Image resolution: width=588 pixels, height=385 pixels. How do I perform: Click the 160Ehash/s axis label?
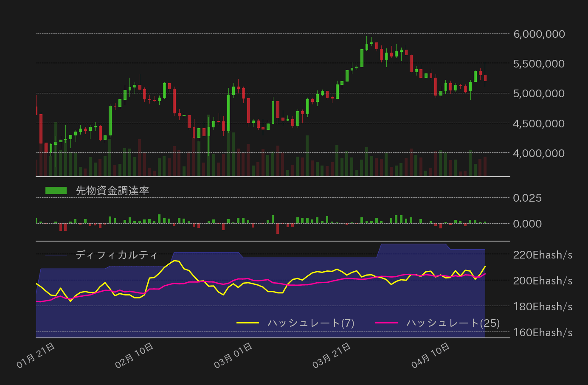[x=542, y=332]
